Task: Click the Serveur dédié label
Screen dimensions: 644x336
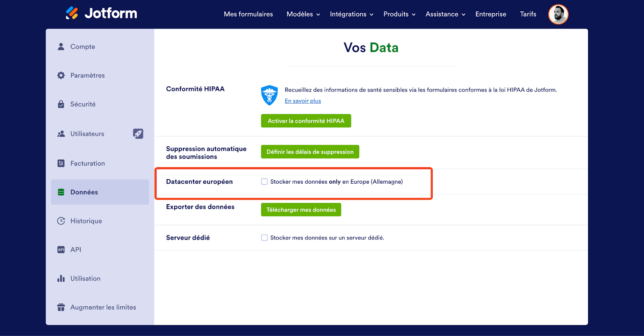Action: click(188, 238)
